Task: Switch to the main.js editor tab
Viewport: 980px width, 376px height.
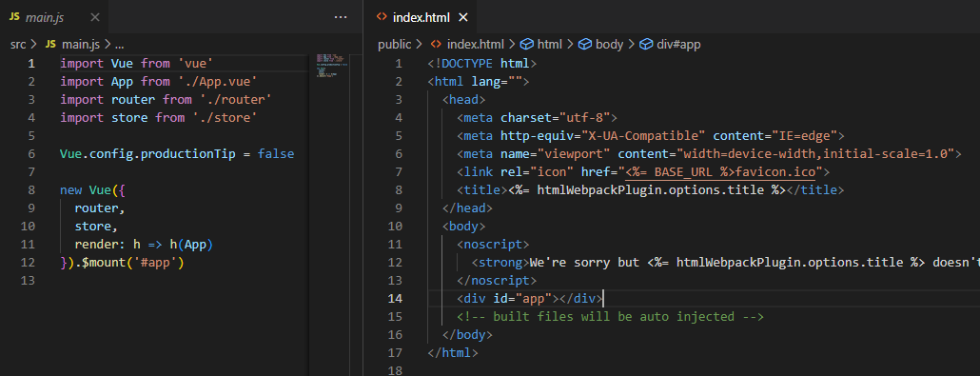Action: (54, 17)
